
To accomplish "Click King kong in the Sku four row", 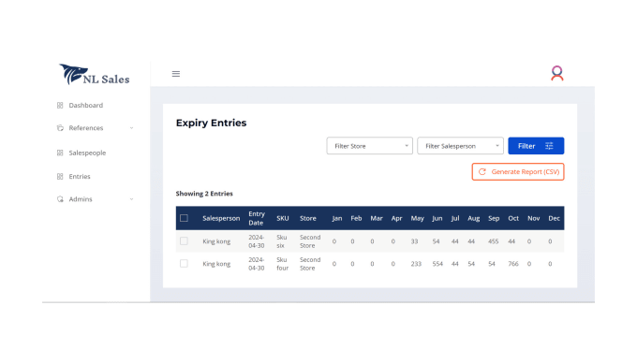I will pos(216,264).
